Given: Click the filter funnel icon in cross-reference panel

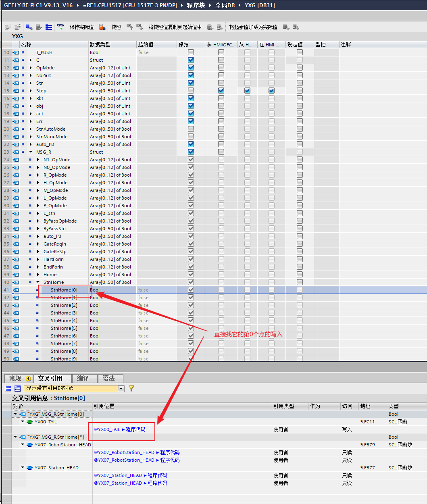Looking at the screenshot, I should pos(131,388).
